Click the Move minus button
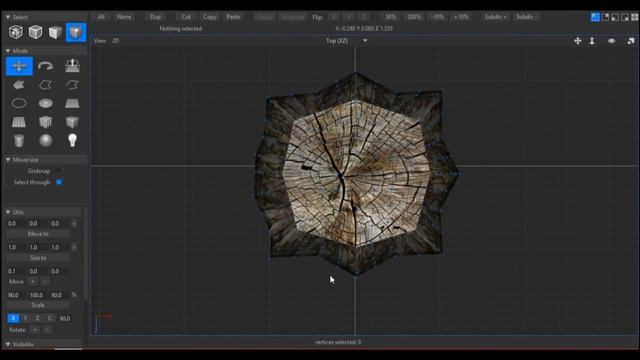This screenshot has height=360, width=640. (x=45, y=282)
